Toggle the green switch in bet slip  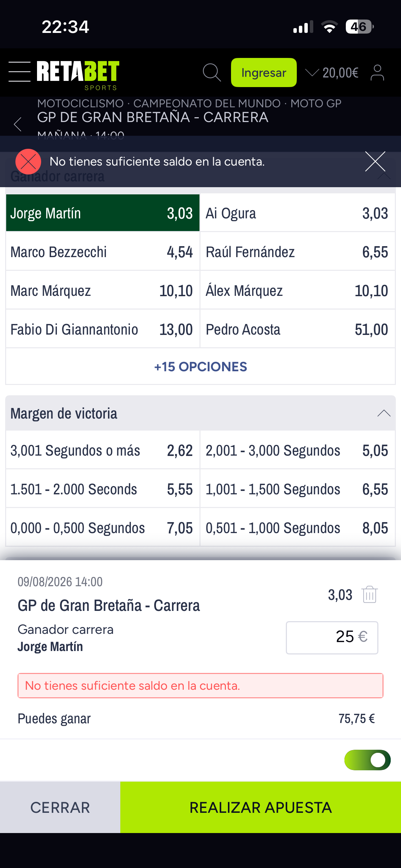click(x=367, y=760)
